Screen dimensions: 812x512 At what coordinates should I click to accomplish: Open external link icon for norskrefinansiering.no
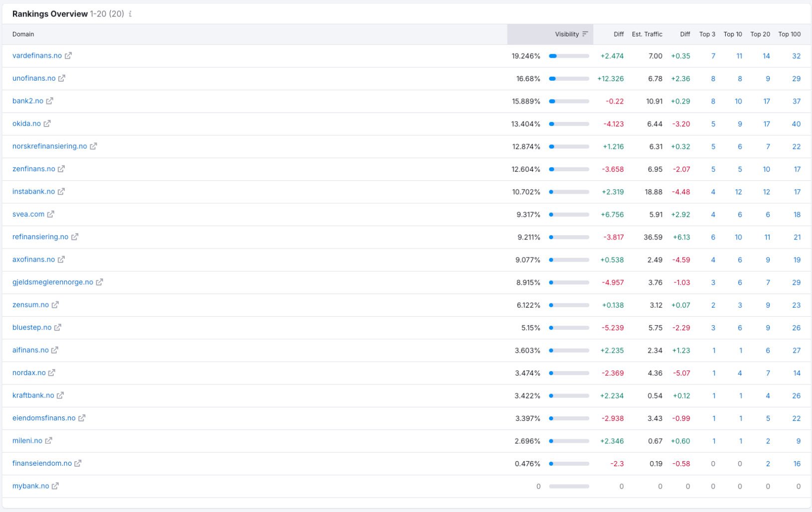(94, 146)
